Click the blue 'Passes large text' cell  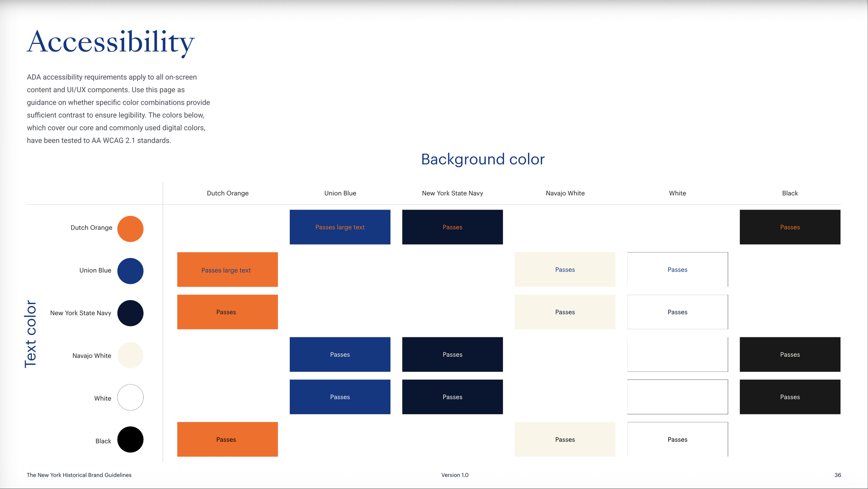pyautogui.click(x=340, y=227)
